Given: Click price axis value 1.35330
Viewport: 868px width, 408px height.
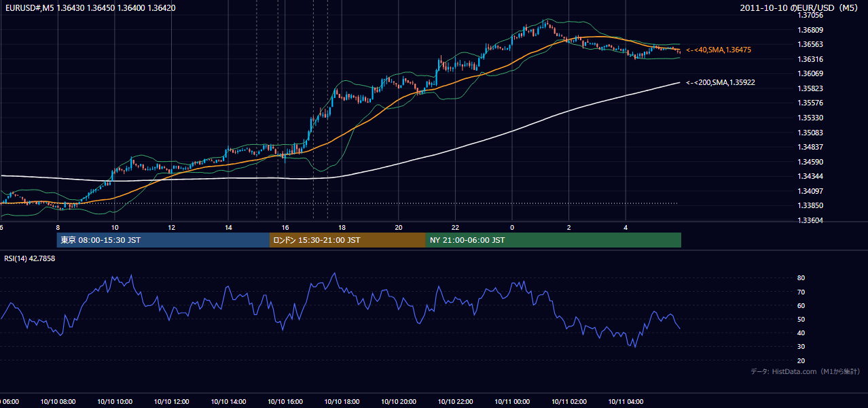Looking at the screenshot, I should click(812, 118).
